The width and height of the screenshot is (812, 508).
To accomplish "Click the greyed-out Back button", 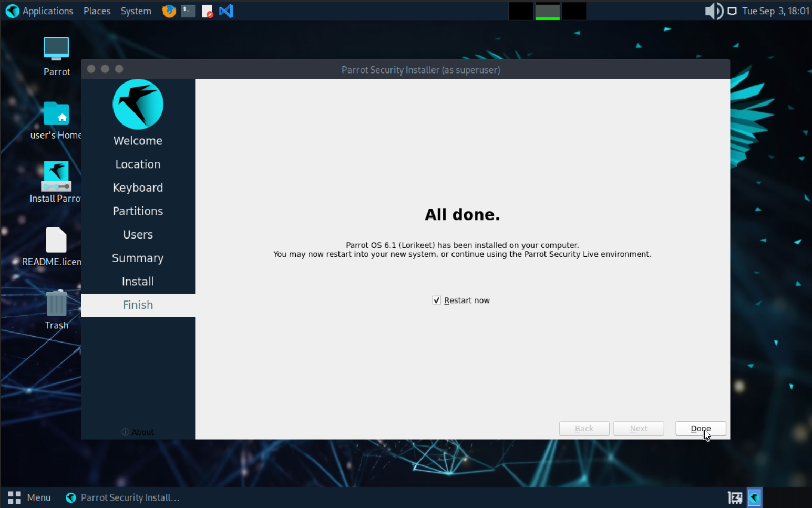I will point(584,429).
